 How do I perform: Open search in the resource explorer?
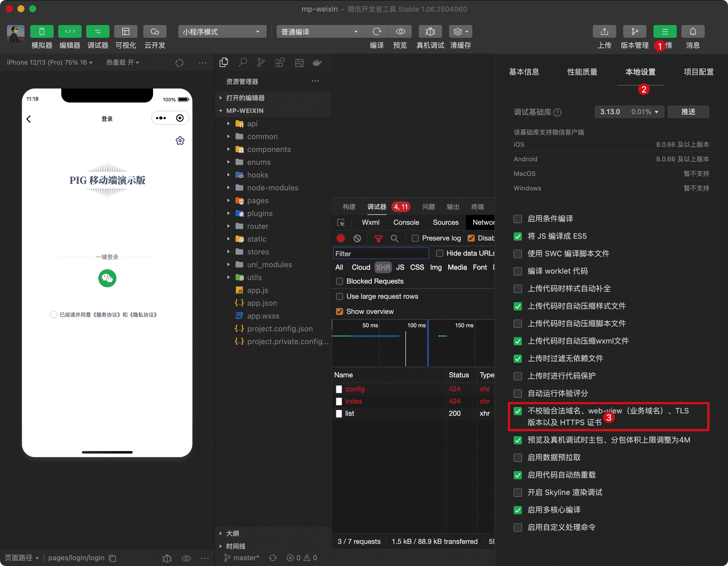coord(243,62)
